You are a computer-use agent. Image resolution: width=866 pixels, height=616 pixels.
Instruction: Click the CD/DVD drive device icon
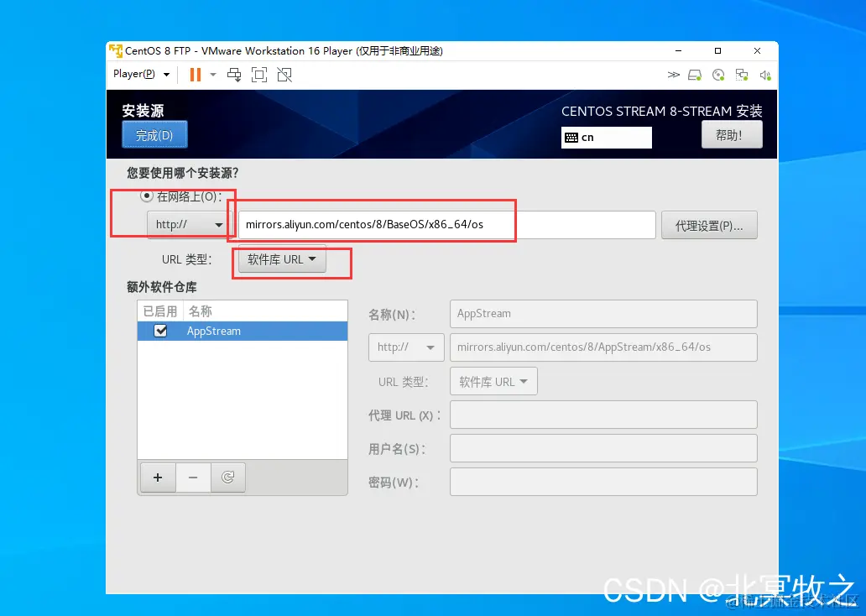pyautogui.click(x=718, y=75)
